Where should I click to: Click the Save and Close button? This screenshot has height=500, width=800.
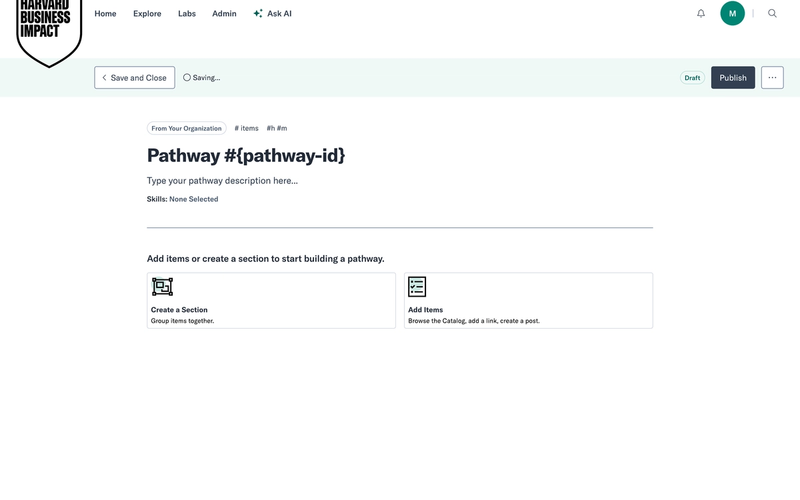point(135,78)
